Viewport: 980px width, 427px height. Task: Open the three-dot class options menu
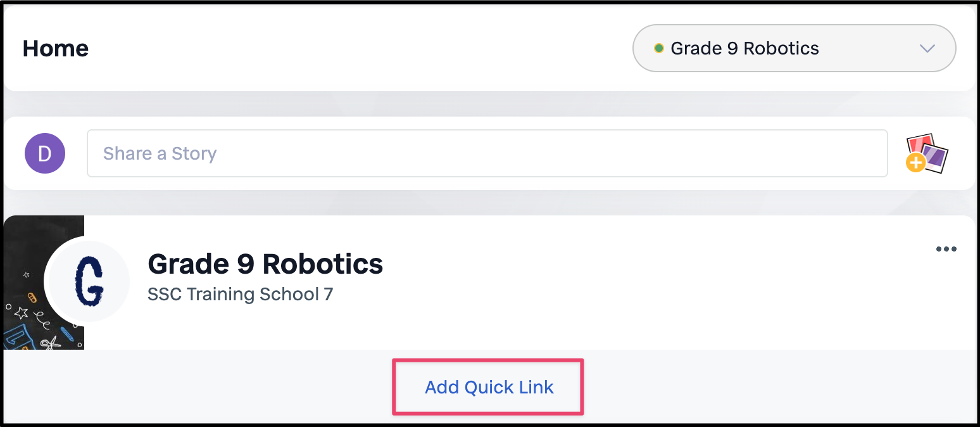(x=946, y=249)
